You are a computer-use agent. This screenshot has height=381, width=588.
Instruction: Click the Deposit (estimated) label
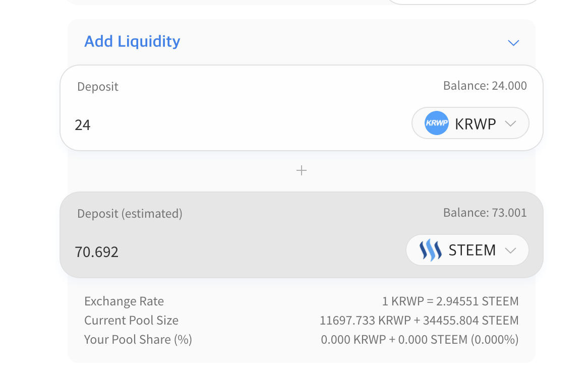[x=130, y=214]
